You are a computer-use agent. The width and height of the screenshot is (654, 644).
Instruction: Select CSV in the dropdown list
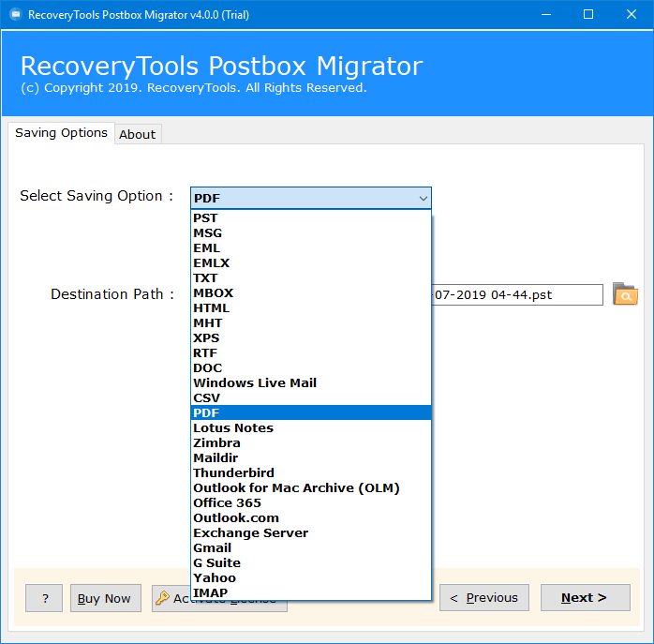311,398
